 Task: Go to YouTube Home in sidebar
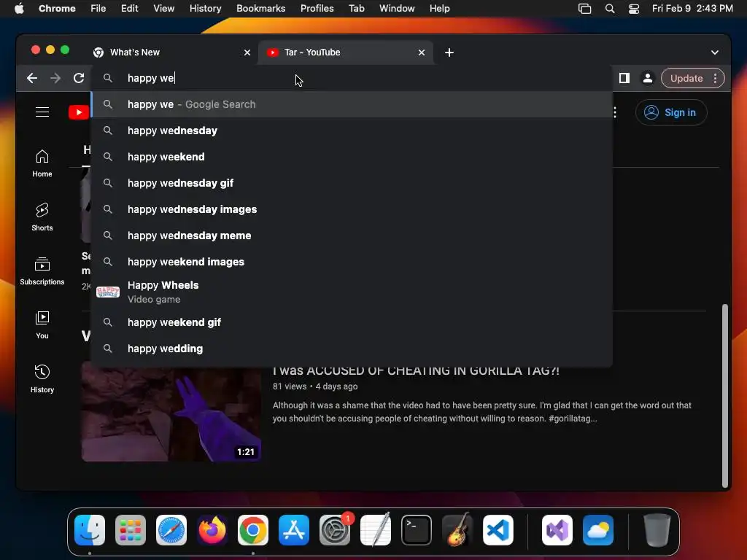pyautogui.click(x=42, y=164)
